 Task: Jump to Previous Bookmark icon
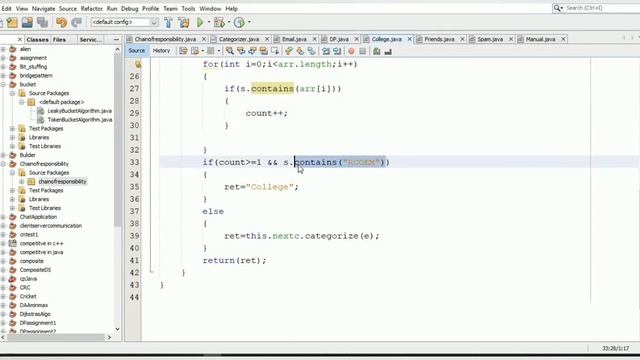click(x=289, y=51)
